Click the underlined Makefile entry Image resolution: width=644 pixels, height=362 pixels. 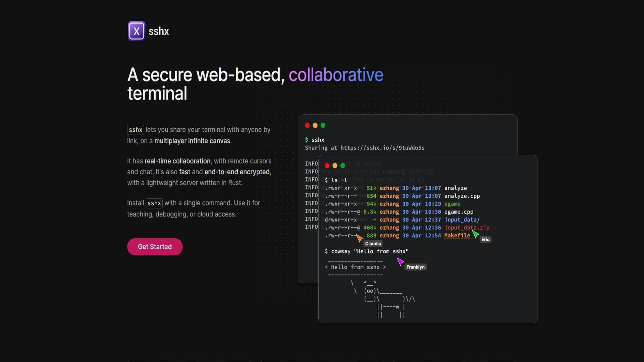click(457, 236)
